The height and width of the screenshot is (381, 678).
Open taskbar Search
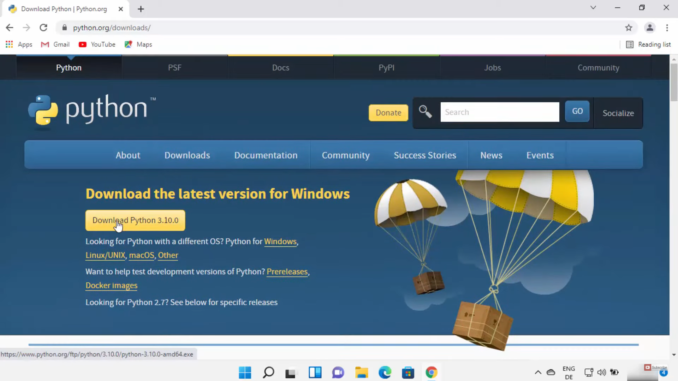coord(269,372)
